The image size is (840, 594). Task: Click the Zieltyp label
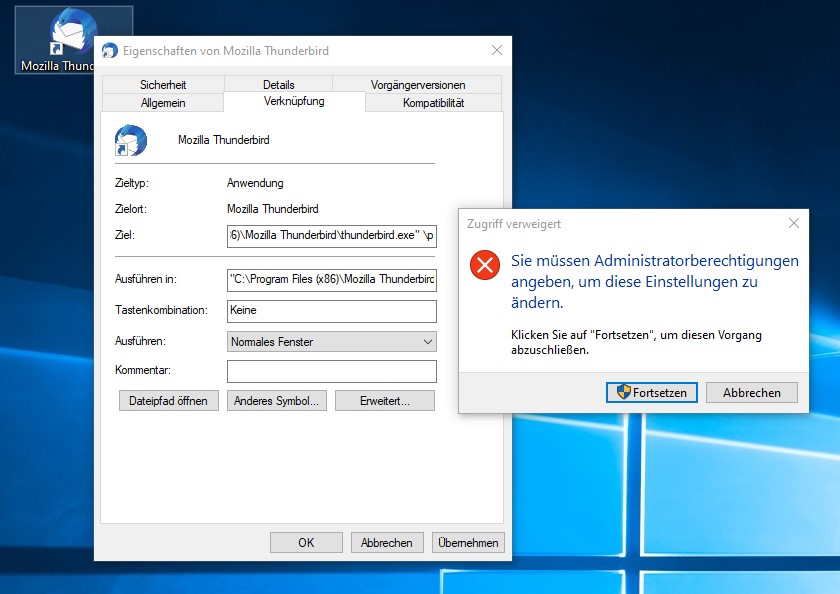[132, 183]
